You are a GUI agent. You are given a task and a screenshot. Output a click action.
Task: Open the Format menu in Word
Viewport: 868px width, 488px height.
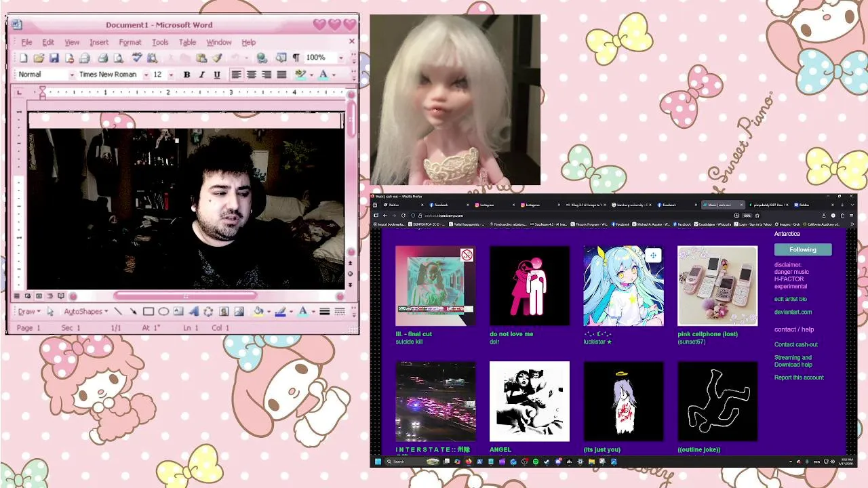(130, 42)
